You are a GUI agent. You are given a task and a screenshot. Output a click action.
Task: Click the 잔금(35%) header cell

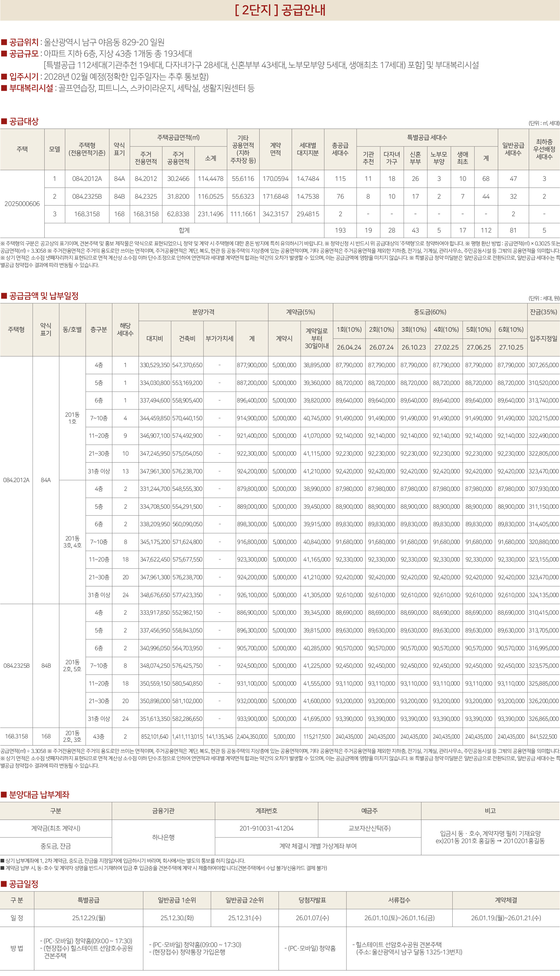coord(543,312)
